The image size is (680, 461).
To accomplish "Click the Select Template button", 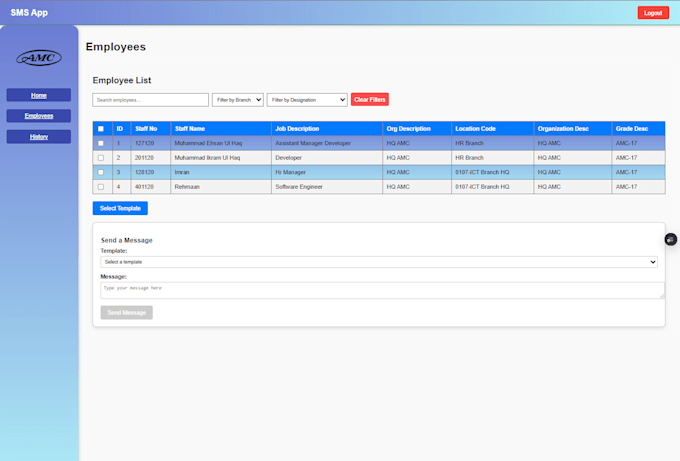I will pyautogui.click(x=120, y=208).
